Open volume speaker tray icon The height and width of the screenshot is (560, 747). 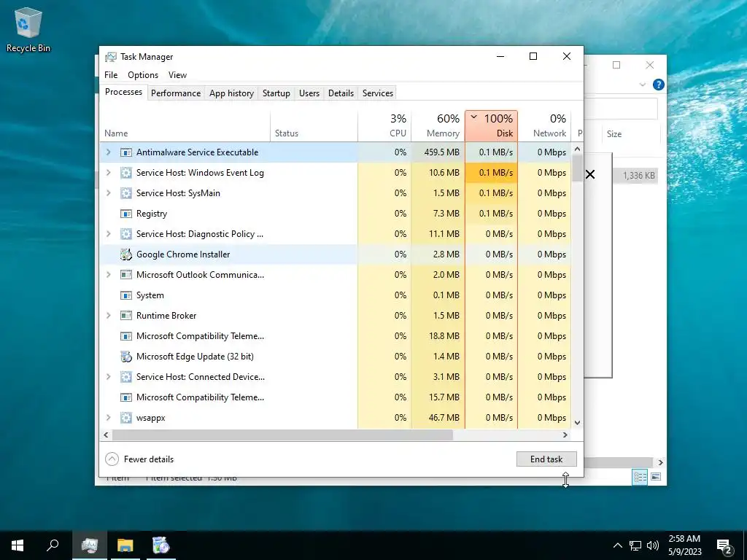pyautogui.click(x=653, y=545)
